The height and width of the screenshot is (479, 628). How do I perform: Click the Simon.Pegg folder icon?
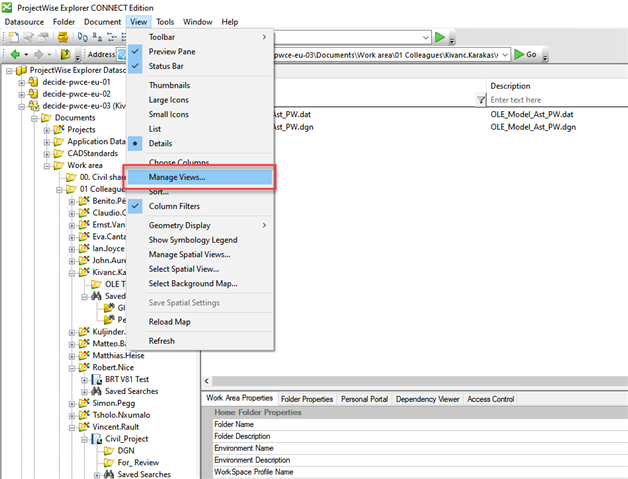[x=84, y=403]
